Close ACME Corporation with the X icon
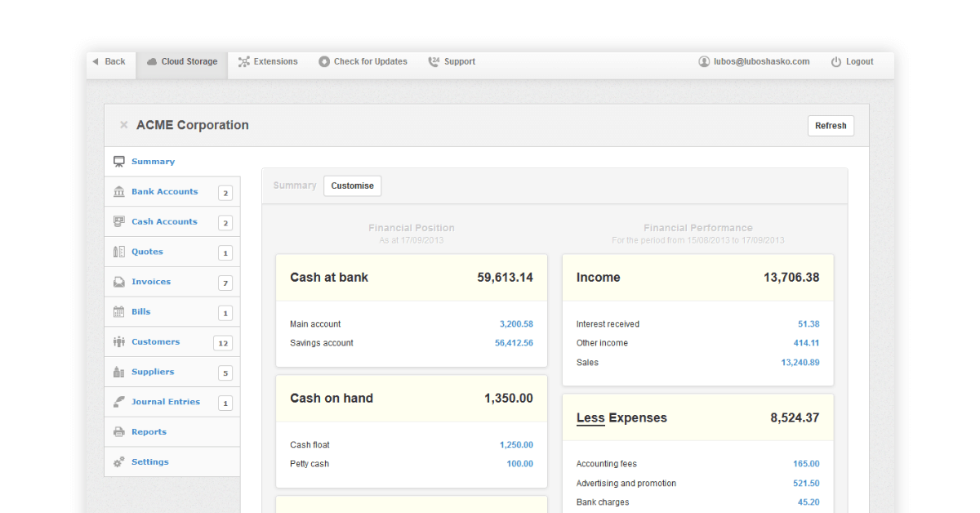 click(x=124, y=125)
